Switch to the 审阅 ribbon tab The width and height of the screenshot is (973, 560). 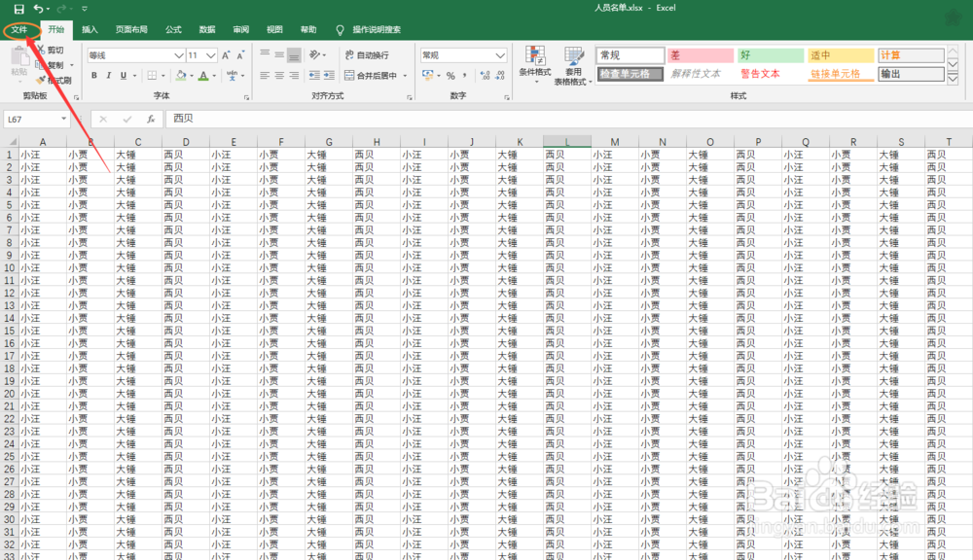pyautogui.click(x=240, y=29)
